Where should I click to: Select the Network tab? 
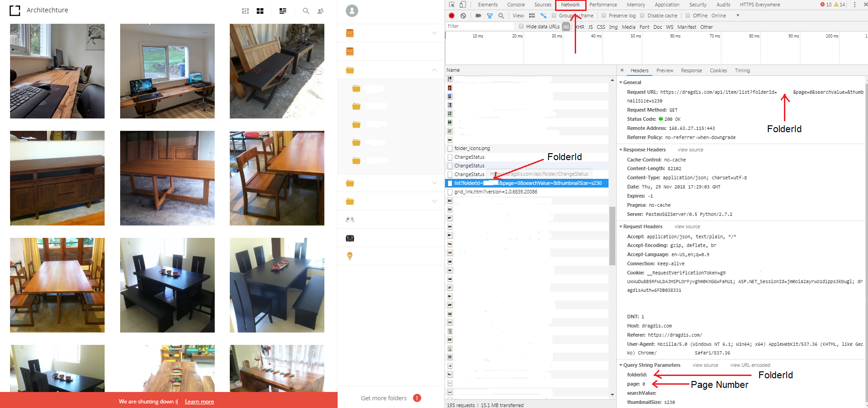coord(571,5)
